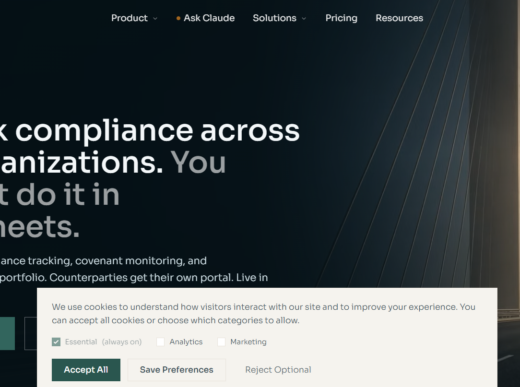This screenshot has width=520, height=387.
Task: Open the Resources nav link
Action: (x=399, y=18)
